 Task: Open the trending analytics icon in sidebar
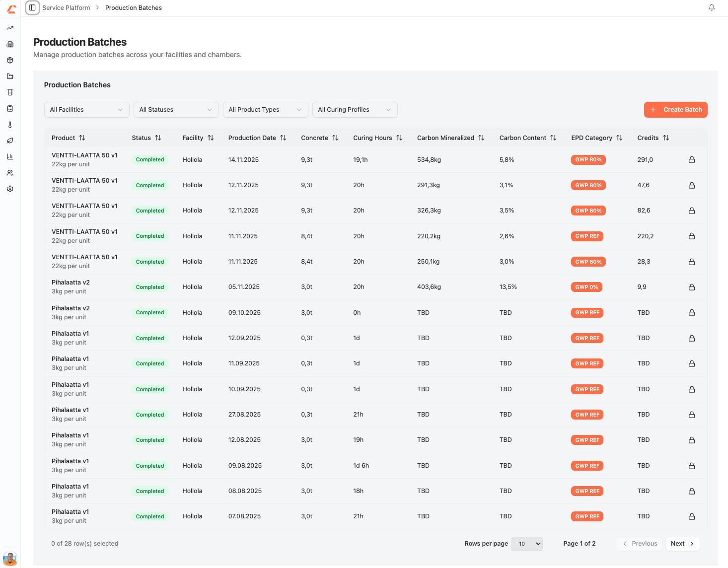(10, 28)
